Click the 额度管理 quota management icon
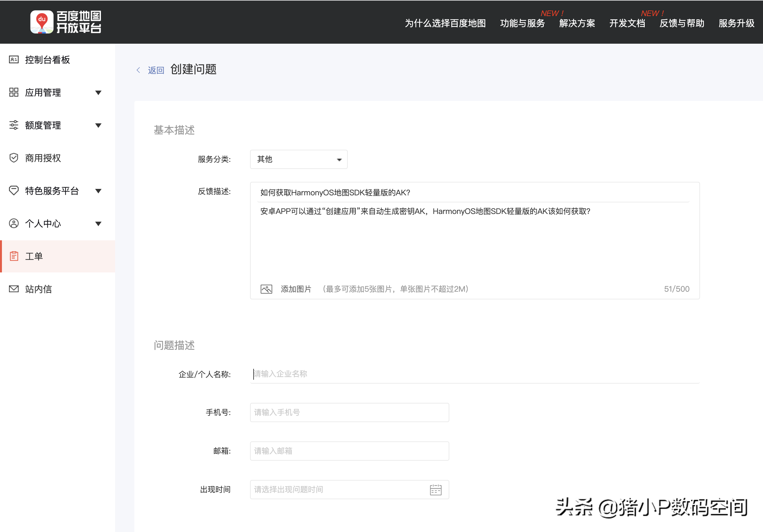The image size is (763, 532). click(x=13, y=125)
